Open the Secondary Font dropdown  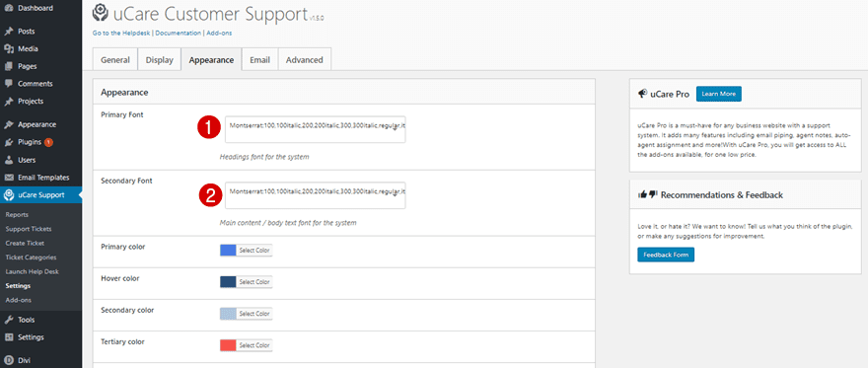[315, 195]
